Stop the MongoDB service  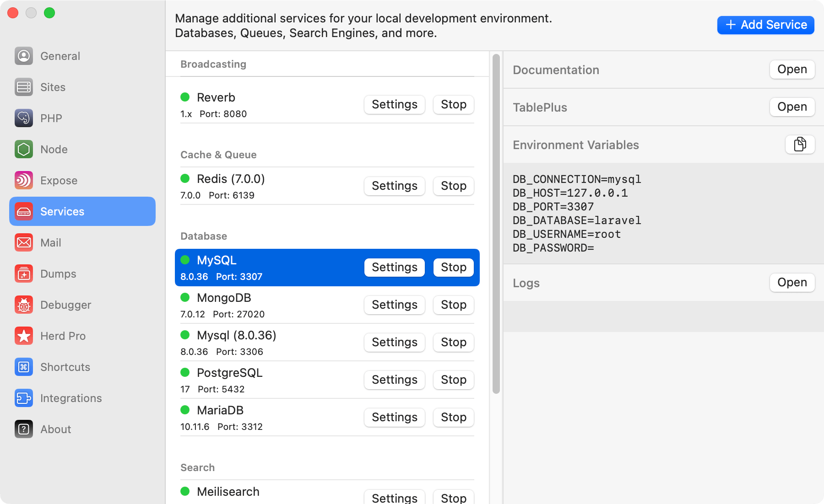click(454, 305)
